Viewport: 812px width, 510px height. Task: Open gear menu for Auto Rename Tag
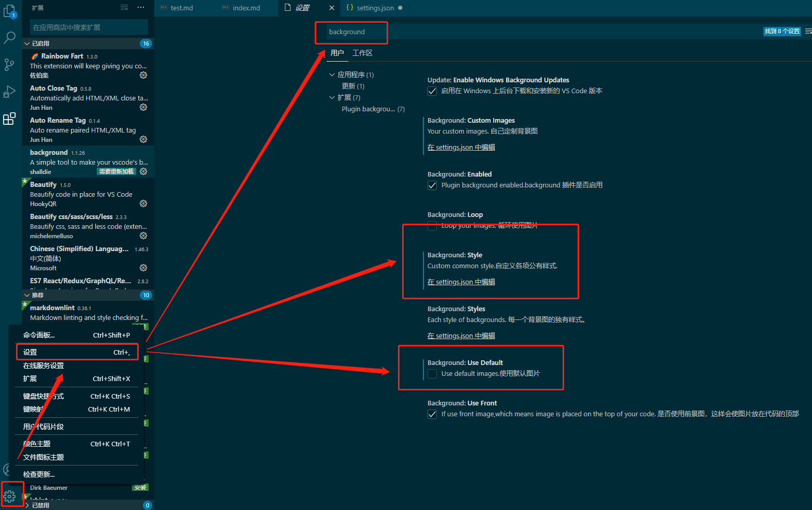[143, 139]
